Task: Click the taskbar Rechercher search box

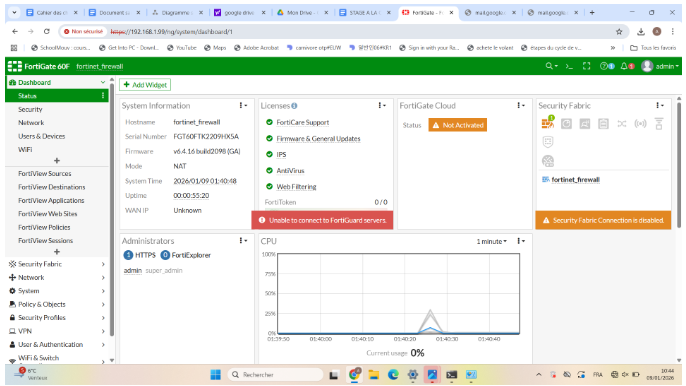Action: (x=275, y=375)
